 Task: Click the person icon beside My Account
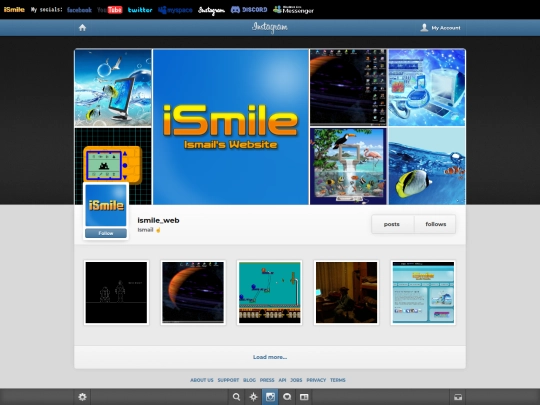(x=424, y=28)
